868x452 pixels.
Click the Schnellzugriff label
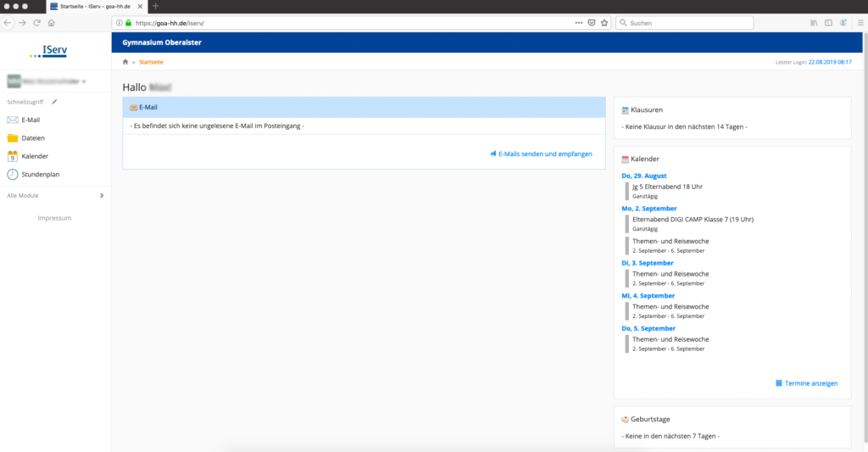[x=25, y=102]
